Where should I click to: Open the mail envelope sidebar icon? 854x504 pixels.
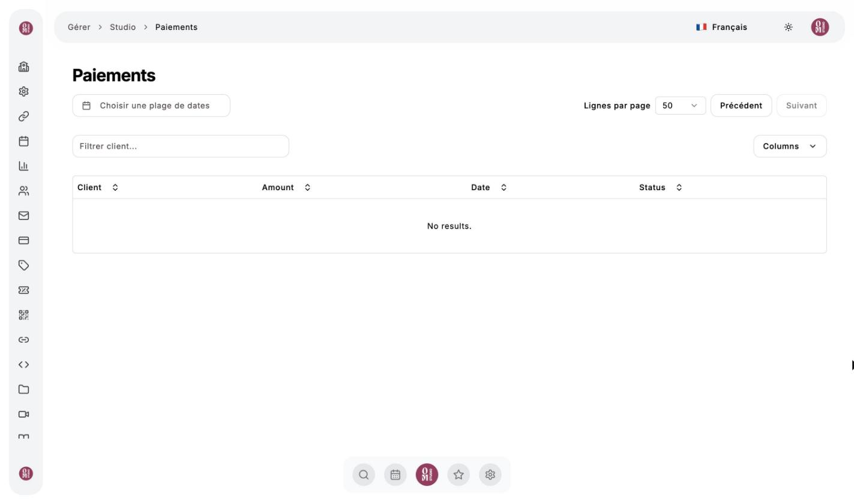coord(24,215)
